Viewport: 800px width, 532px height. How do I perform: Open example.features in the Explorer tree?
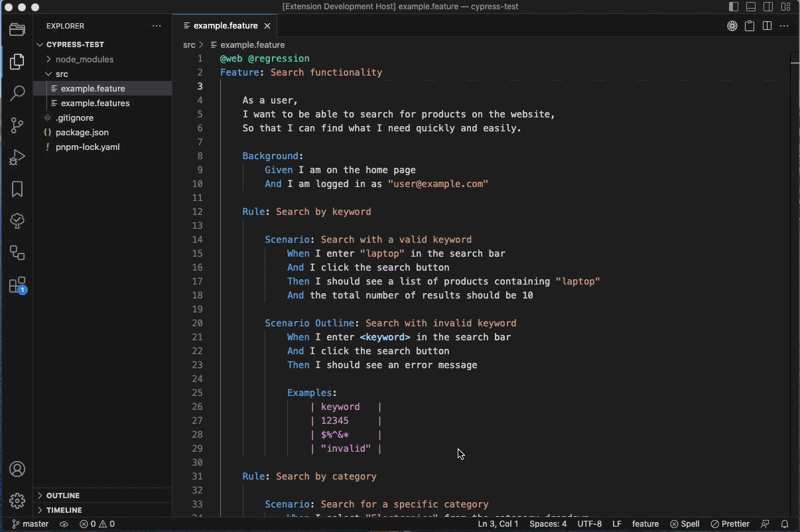pos(103,103)
